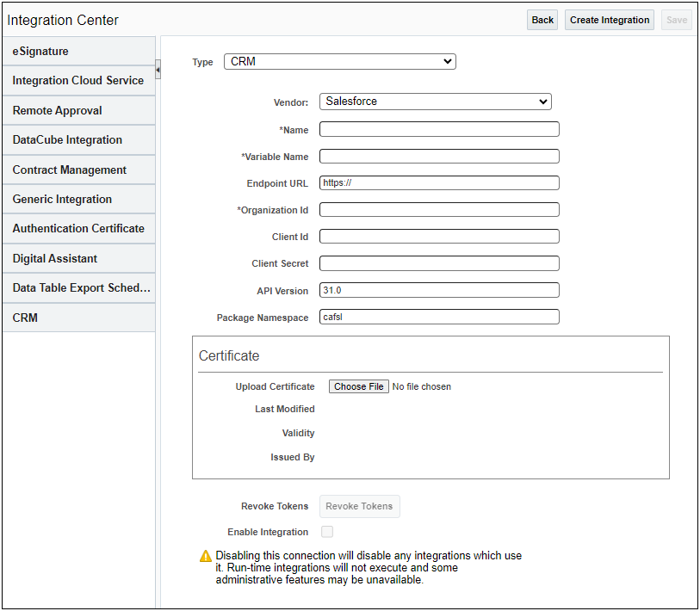700x611 pixels.
Task: Open the Integration Cloud Service section
Action: point(77,80)
